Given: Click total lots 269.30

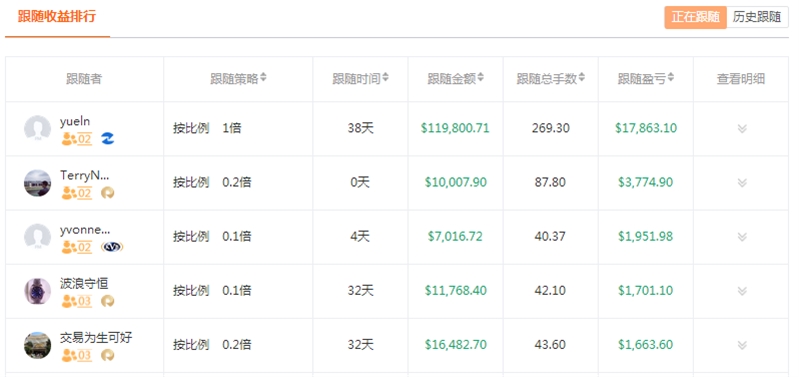Looking at the screenshot, I should [x=550, y=128].
